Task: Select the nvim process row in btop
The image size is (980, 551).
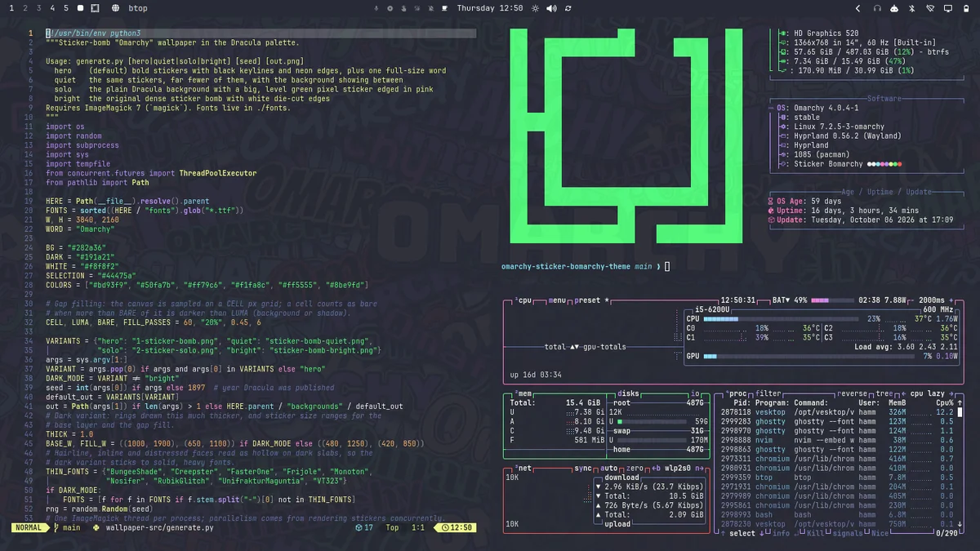Action: point(837,440)
